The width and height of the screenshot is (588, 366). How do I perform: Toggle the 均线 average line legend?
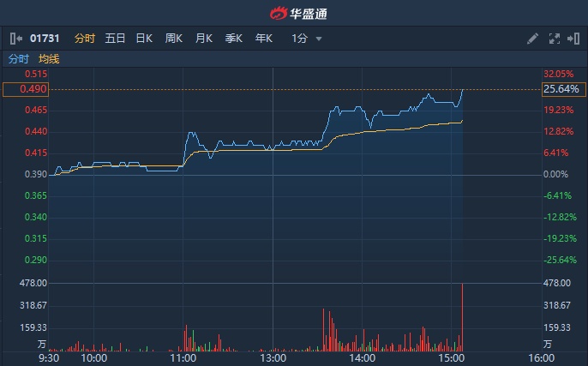[49, 59]
